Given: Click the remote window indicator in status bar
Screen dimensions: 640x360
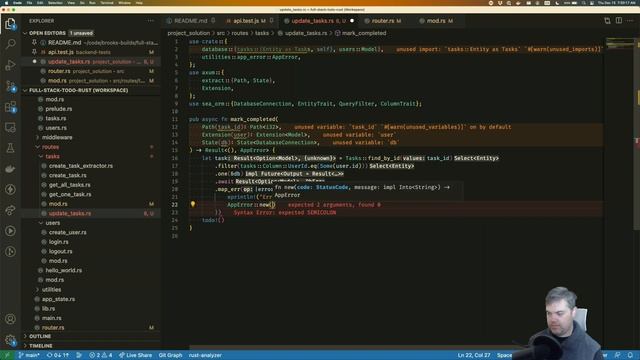Looking at the screenshot, I should point(7,355).
